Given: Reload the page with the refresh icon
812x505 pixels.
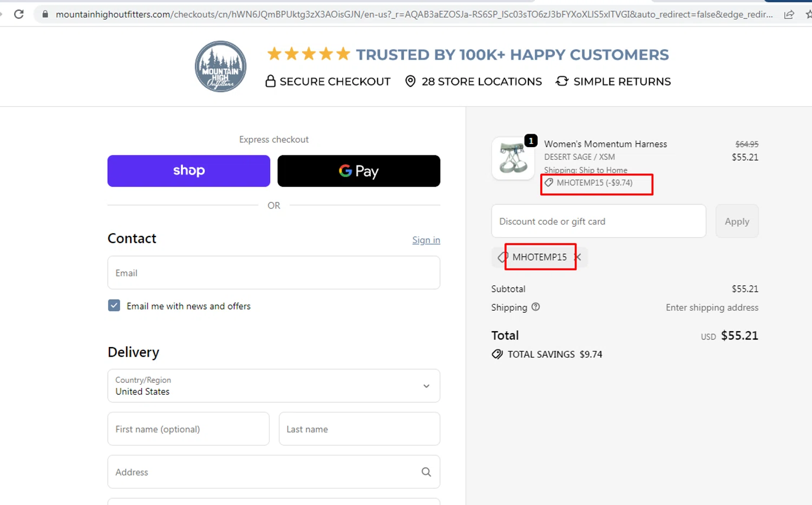Looking at the screenshot, I should tap(19, 14).
